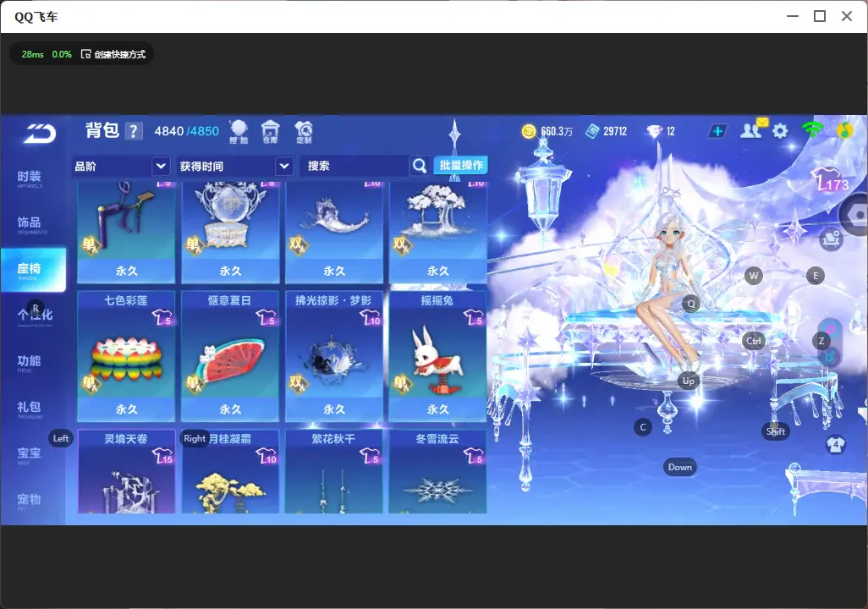The image size is (868, 609).
Task: Click the 29712 coupon amount
Action: point(615,131)
